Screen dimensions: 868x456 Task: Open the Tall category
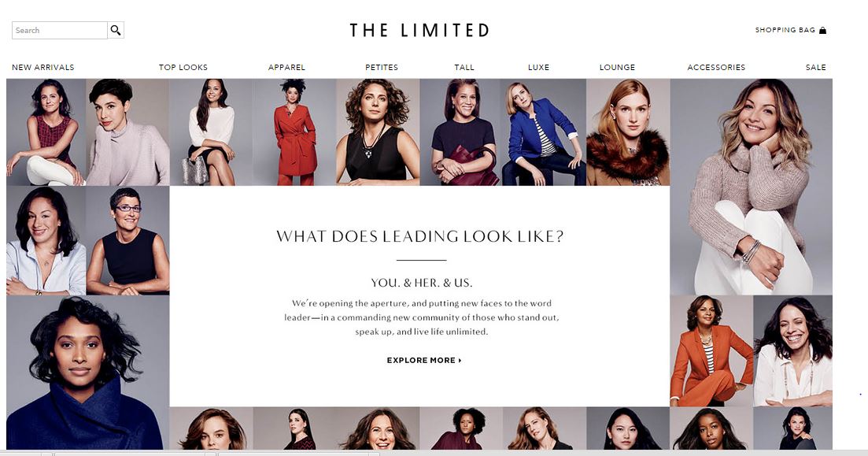(464, 67)
